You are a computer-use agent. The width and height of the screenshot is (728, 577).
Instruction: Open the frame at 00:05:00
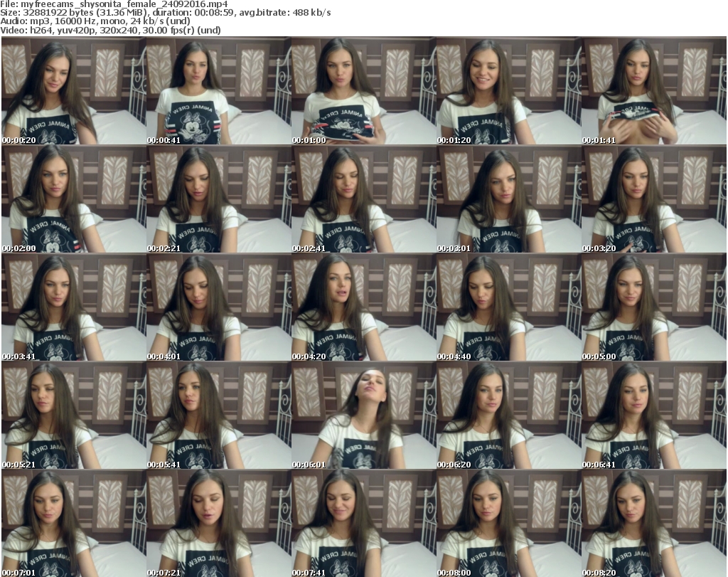[654, 307]
